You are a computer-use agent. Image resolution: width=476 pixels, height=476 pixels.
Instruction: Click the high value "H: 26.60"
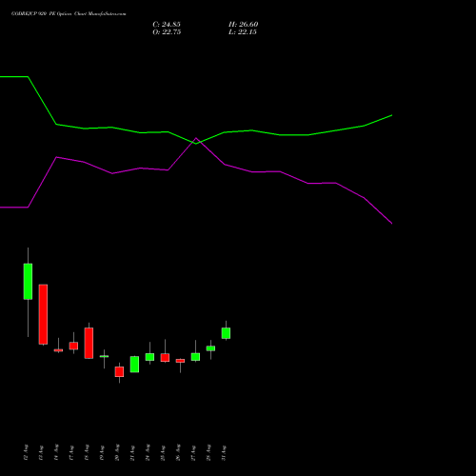(244, 25)
